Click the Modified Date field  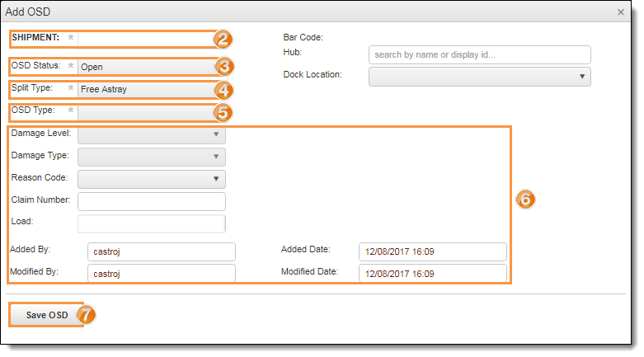point(432,273)
